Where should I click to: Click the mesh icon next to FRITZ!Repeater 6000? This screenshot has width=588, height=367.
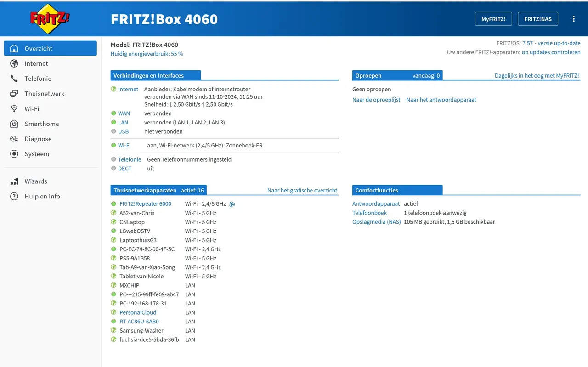[x=232, y=204]
